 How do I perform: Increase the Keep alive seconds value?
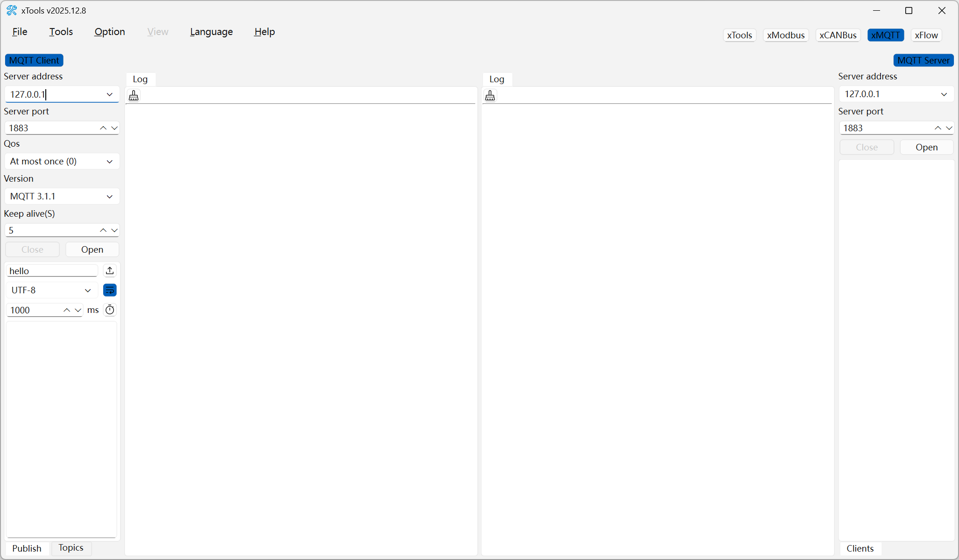(x=103, y=230)
